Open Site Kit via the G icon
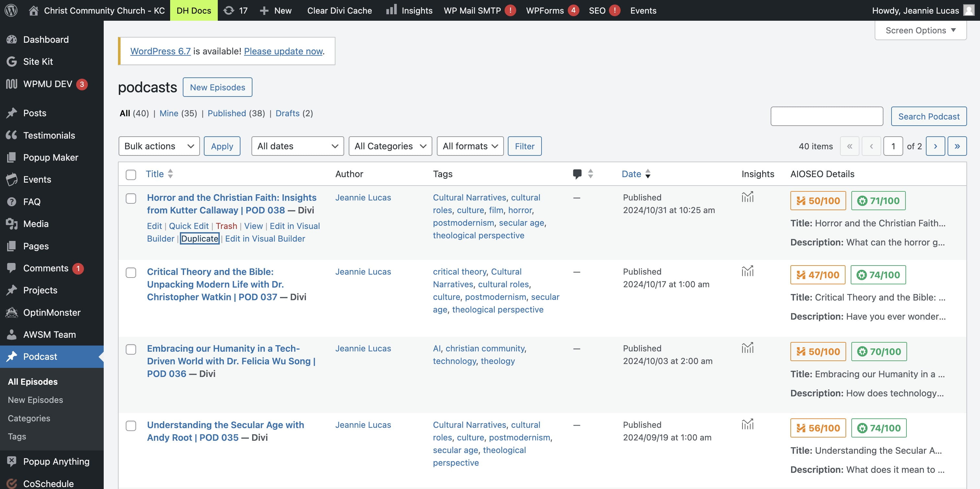 (12, 61)
